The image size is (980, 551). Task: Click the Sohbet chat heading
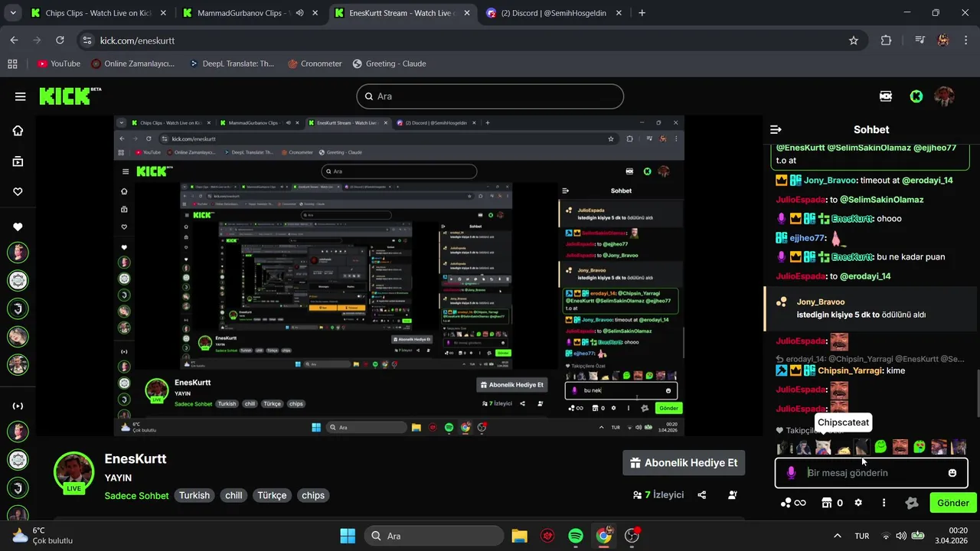pyautogui.click(x=871, y=129)
